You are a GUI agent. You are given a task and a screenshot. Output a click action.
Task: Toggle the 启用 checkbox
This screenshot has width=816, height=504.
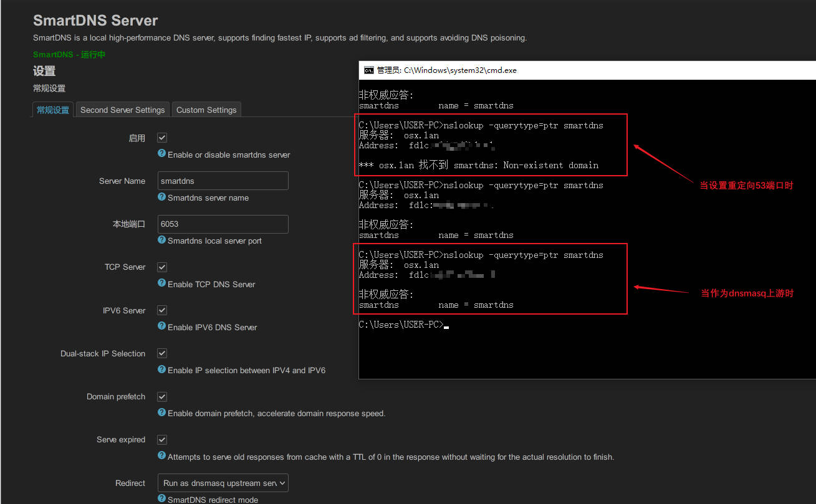[162, 138]
